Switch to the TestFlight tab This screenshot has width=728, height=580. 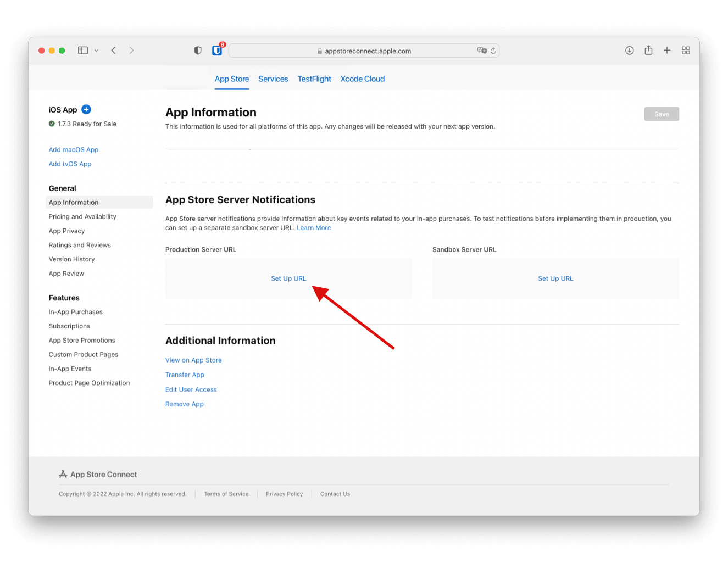pyautogui.click(x=314, y=79)
